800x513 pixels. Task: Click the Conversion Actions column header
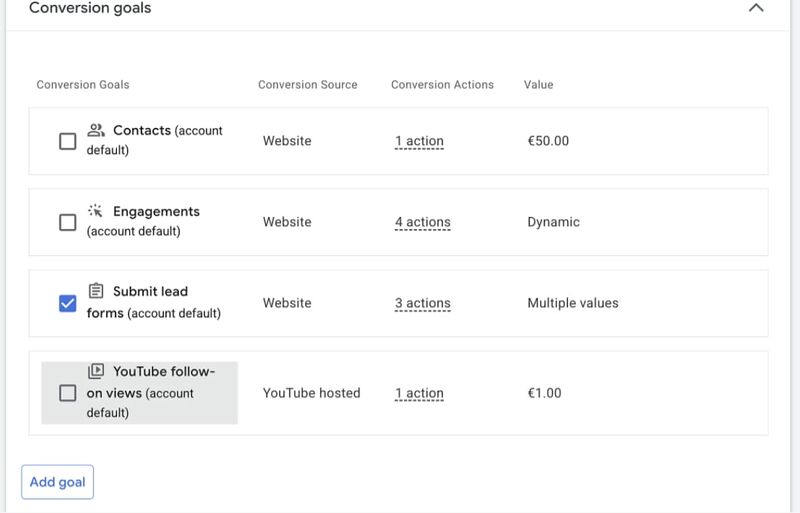(442, 85)
